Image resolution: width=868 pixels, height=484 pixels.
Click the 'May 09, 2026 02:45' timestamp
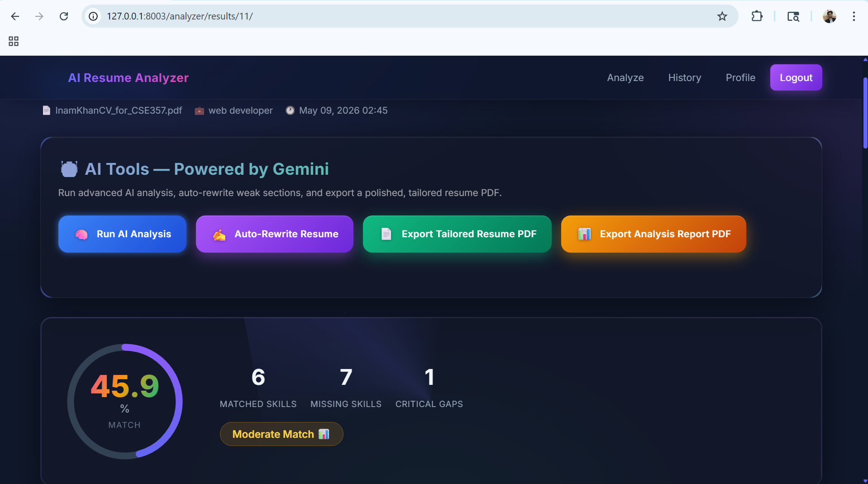point(343,110)
